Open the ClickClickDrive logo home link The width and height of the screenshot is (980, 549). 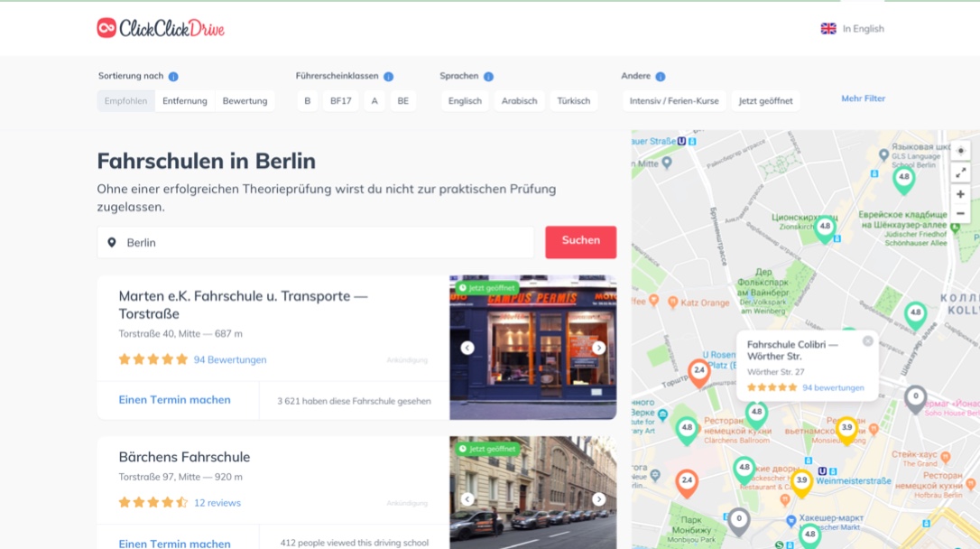[161, 28]
